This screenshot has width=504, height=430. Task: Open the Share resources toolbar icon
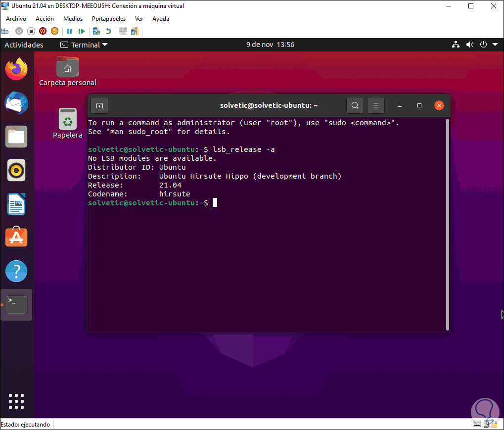click(x=135, y=31)
